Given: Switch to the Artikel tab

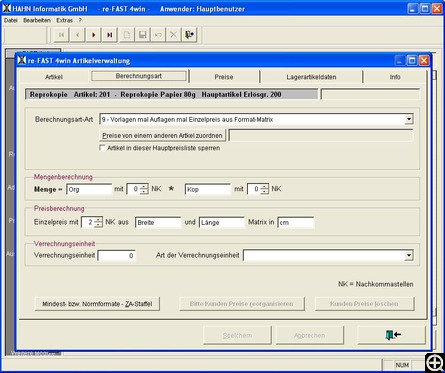Looking at the screenshot, I should 54,77.
